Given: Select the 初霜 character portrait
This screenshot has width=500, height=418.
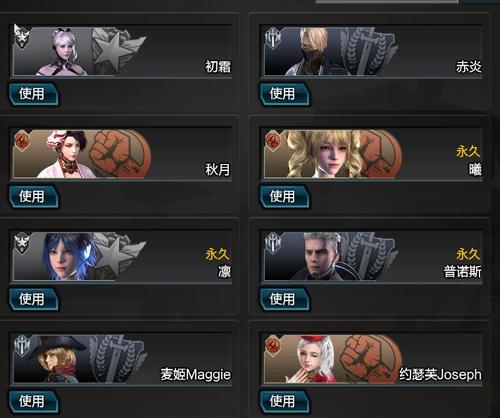Looking at the screenshot, I should (65, 52).
